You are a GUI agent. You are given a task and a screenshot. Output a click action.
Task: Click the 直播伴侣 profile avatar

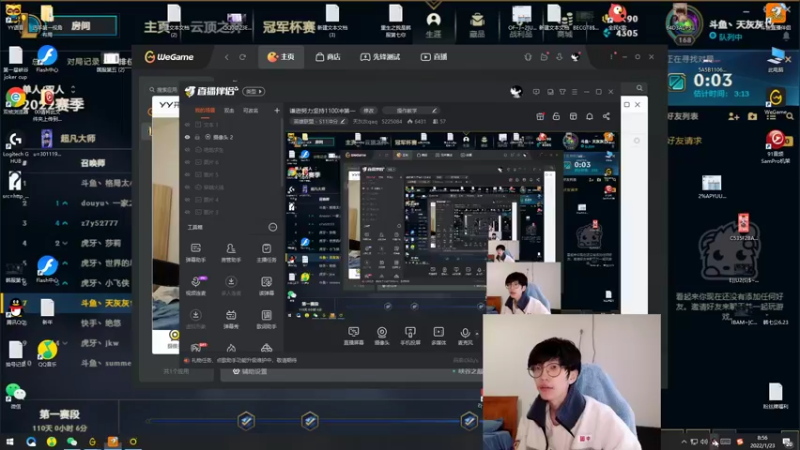[x=516, y=92]
